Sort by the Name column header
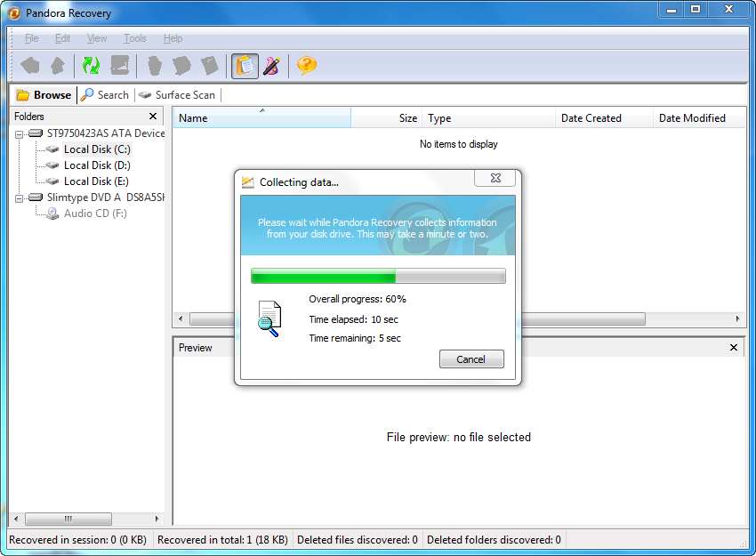The width and height of the screenshot is (756, 556). (x=261, y=118)
